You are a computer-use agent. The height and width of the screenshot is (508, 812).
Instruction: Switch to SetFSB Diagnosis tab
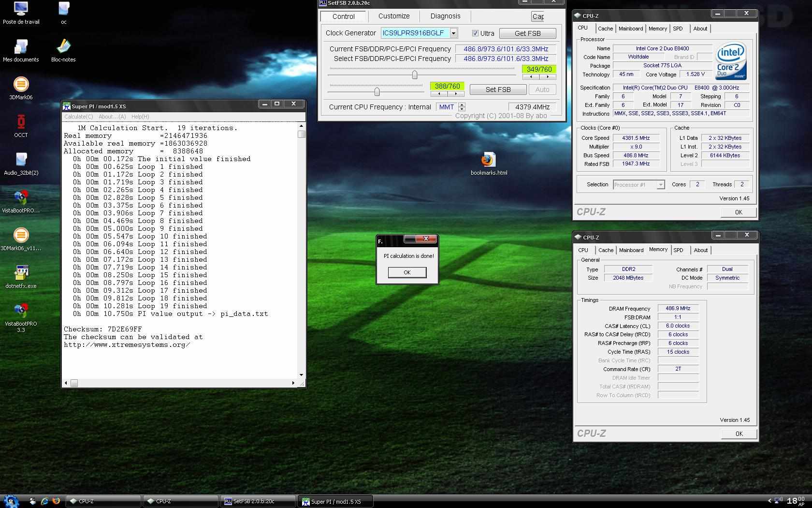tap(445, 16)
